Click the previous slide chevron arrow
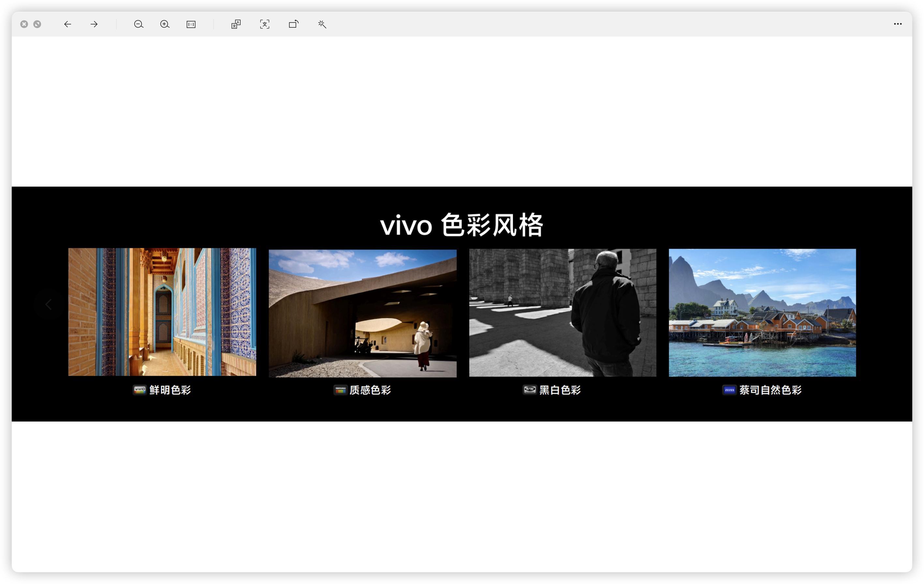The width and height of the screenshot is (924, 584). [x=48, y=304]
